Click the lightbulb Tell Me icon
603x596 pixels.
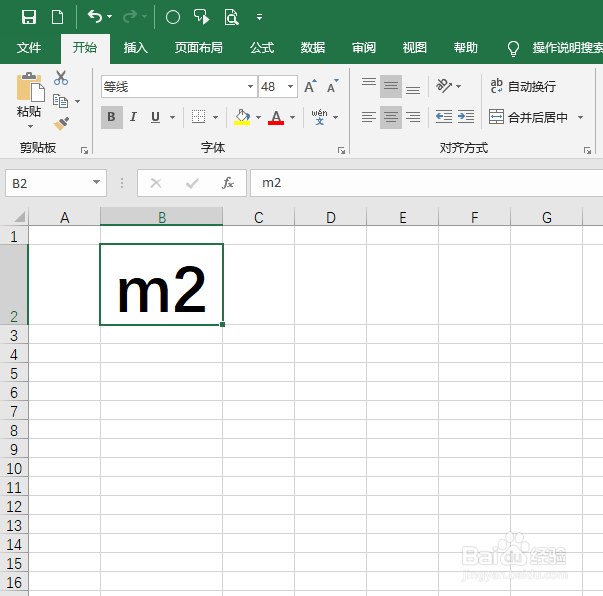[x=513, y=48]
